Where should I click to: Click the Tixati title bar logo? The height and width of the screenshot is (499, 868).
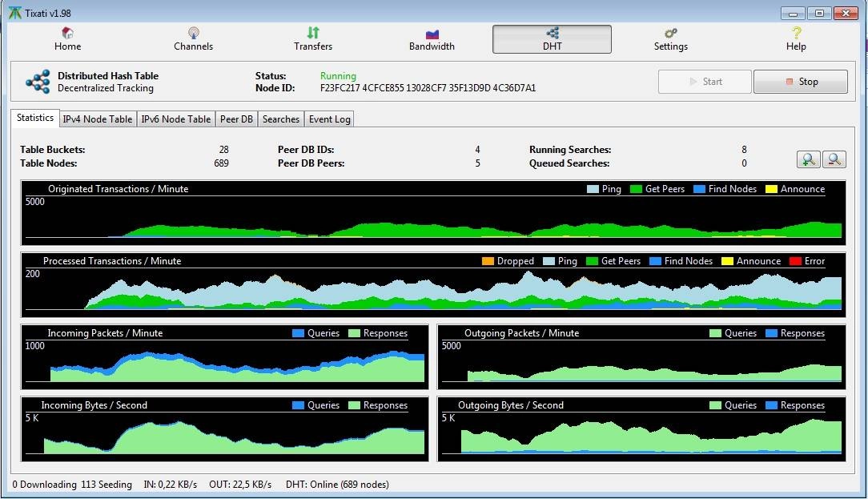pos(15,13)
